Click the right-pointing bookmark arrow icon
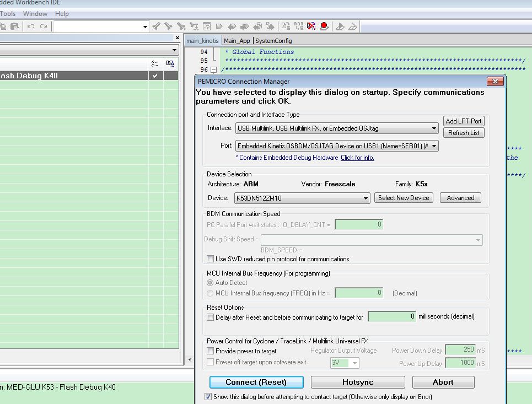The image size is (532, 404). click(245, 26)
